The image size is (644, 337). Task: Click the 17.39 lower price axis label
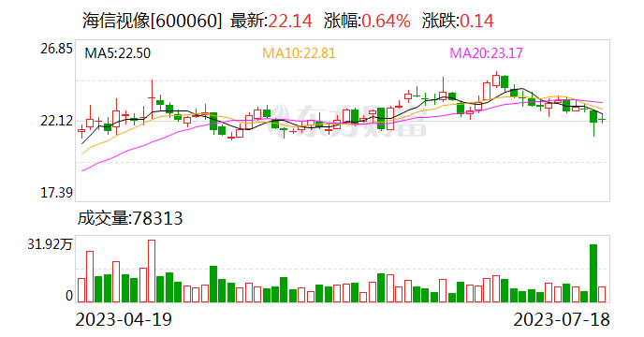tap(56, 192)
